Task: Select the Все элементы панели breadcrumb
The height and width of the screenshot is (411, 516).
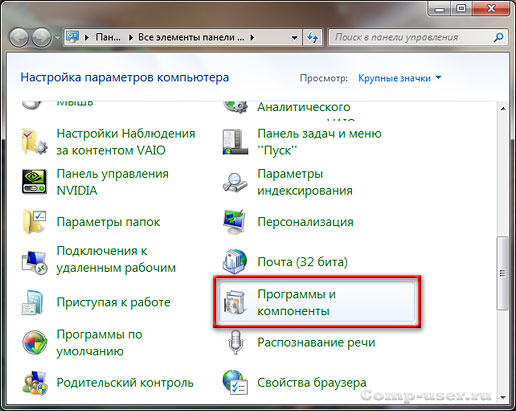Action: click(191, 37)
